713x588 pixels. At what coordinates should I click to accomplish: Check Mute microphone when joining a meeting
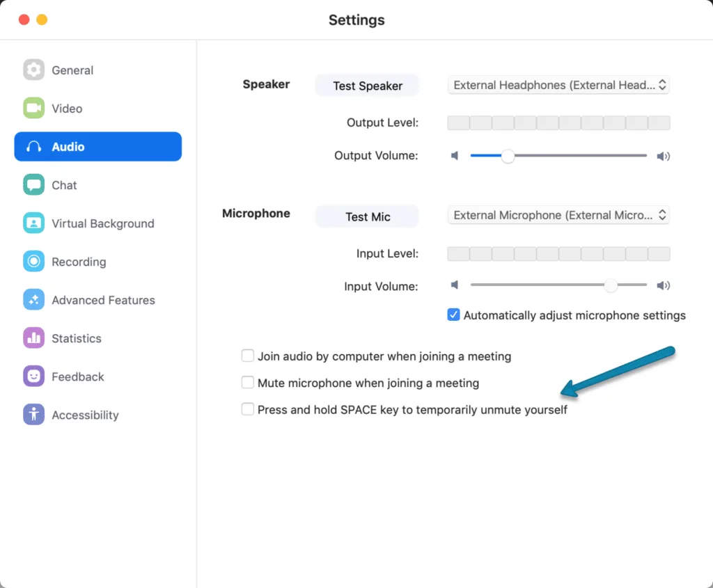click(x=248, y=383)
